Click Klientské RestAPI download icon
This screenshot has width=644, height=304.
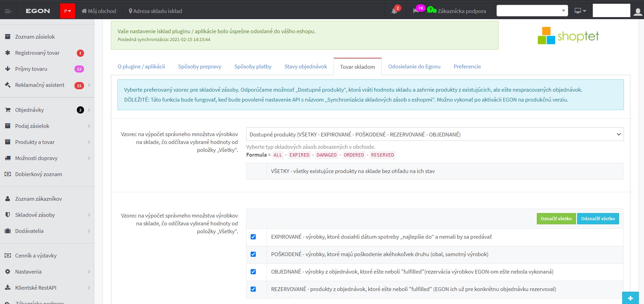coord(8,288)
